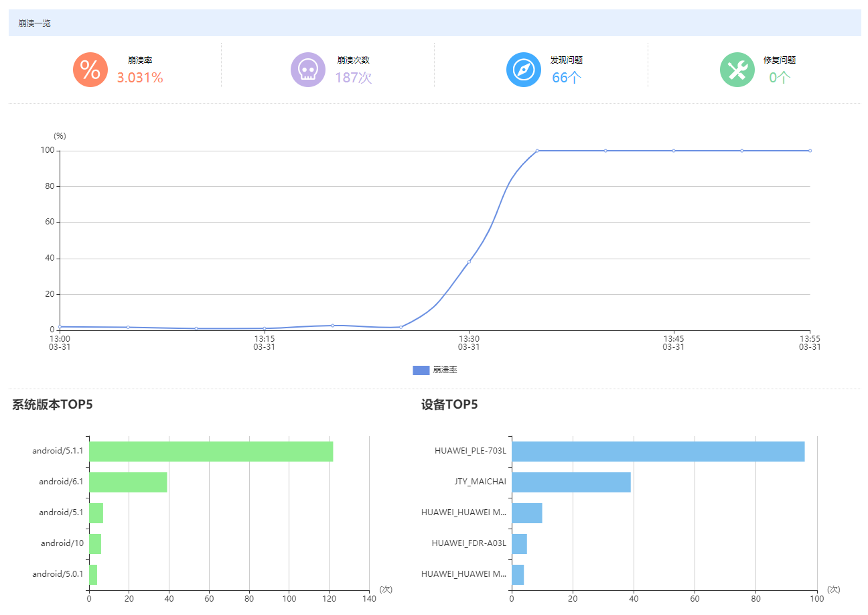The height and width of the screenshot is (615, 868).
Task: Click the purple skull crash count icon
Action: 307,70
